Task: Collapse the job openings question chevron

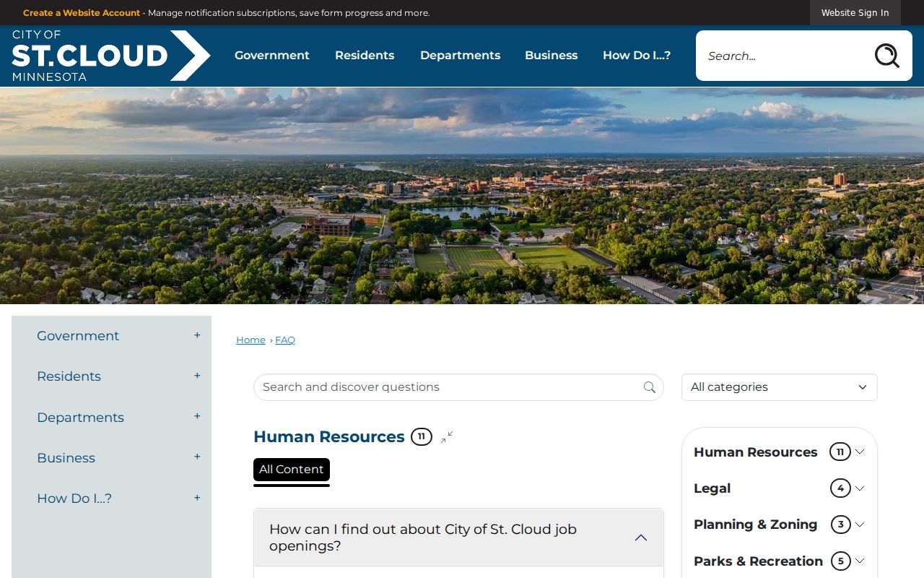Action: tap(640, 538)
